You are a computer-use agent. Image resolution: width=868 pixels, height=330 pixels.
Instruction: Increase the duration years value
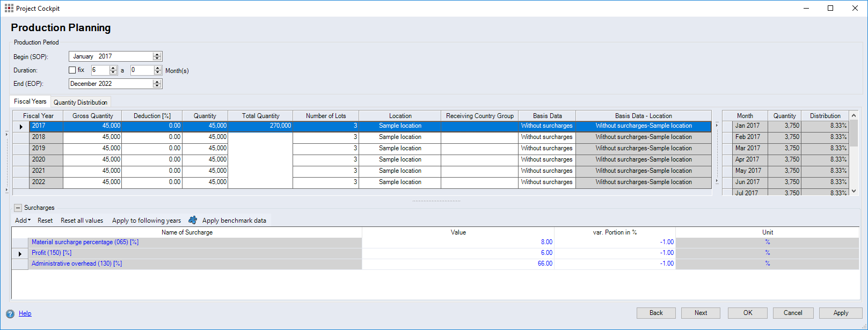[x=113, y=68]
